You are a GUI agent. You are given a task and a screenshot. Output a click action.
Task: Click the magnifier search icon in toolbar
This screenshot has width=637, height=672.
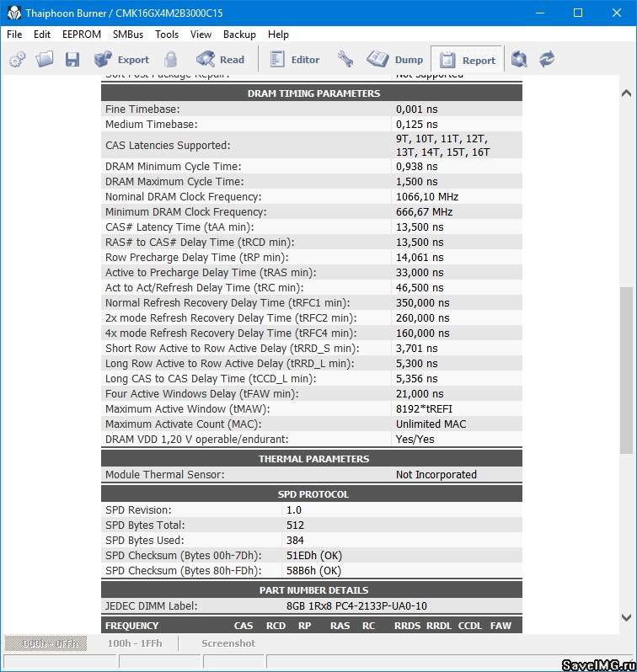pos(520,60)
